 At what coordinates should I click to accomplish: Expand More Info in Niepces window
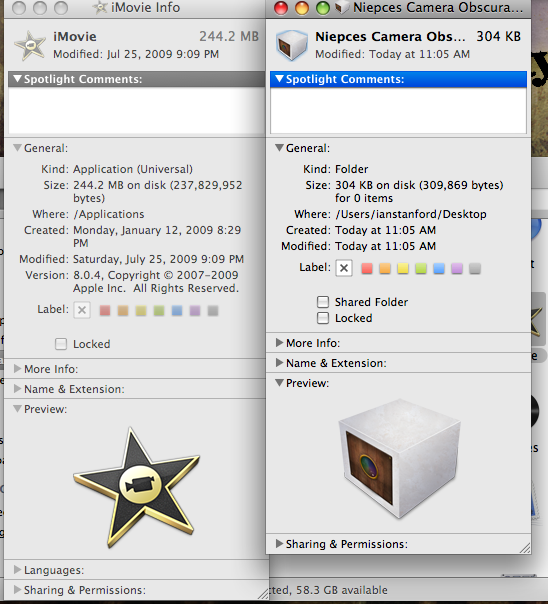coord(279,343)
